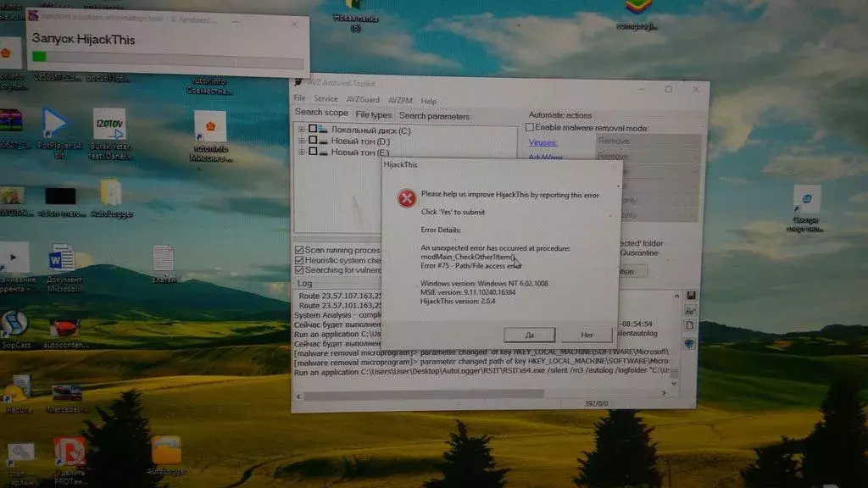The image size is (868, 488).
Task: Open the Viruses Remove dropdown
Action: click(x=648, y=141)
